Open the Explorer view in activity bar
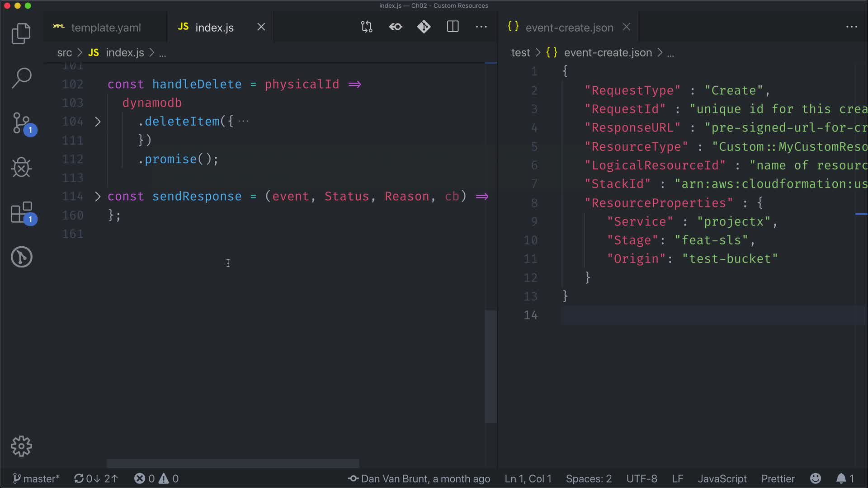This screenshot has width=868, height=488. (x=21, y=33)
